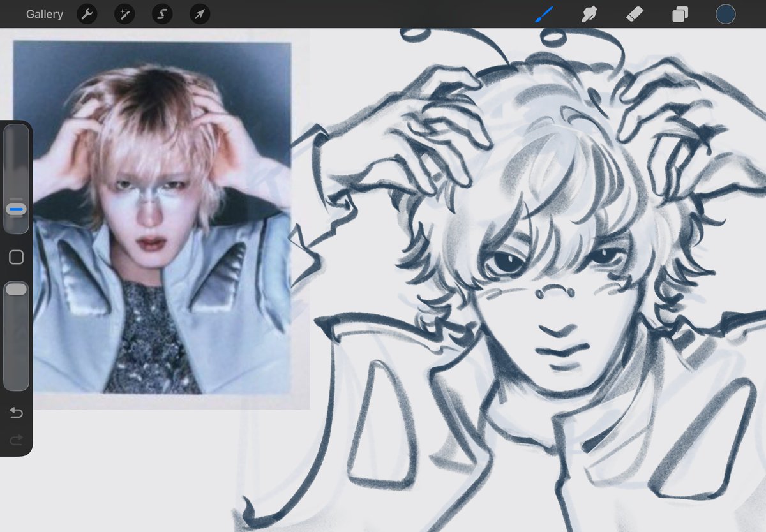The width and height of the screenshot is (766, 532).
Task: Select the Eraser tool
Action: coord(635,14)
